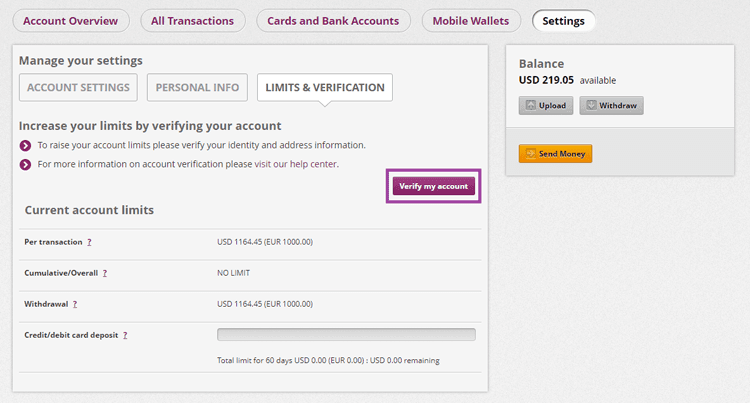Click the Upload button icon

tap(530, 105)
